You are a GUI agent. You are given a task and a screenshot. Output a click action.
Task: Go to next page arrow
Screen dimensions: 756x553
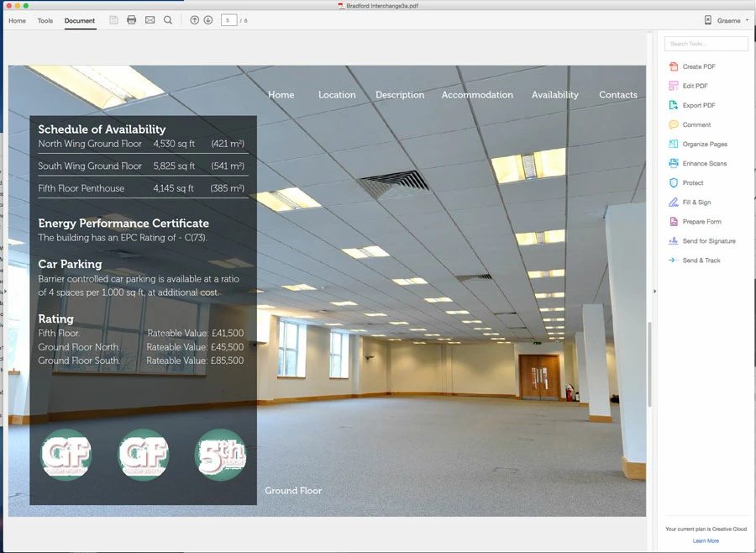coord(208,20)
